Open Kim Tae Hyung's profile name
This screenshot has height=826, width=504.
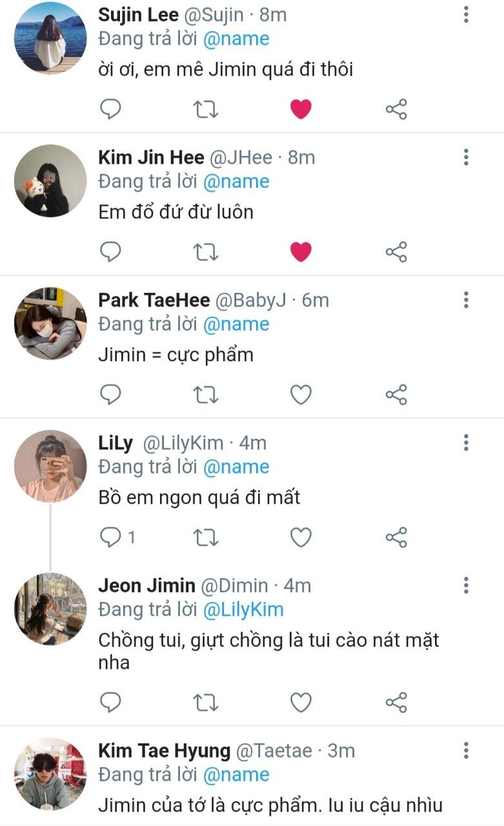[x=164, y=751]
